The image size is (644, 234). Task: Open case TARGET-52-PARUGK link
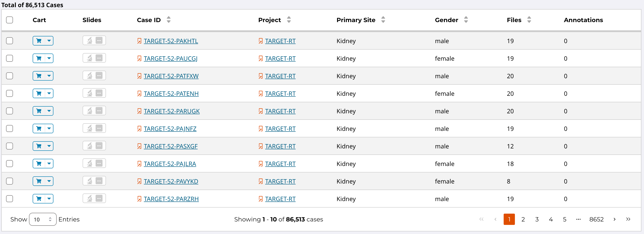[171, 111]
